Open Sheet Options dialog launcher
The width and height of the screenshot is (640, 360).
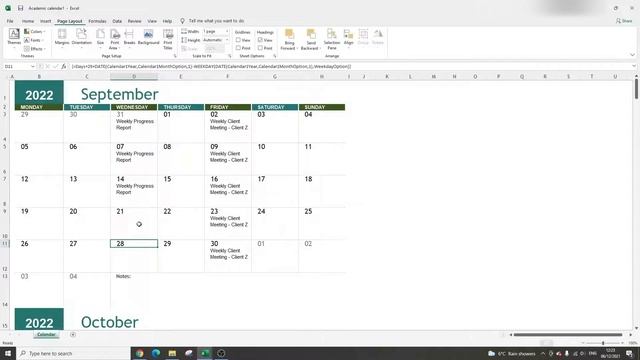click(275, 56)
